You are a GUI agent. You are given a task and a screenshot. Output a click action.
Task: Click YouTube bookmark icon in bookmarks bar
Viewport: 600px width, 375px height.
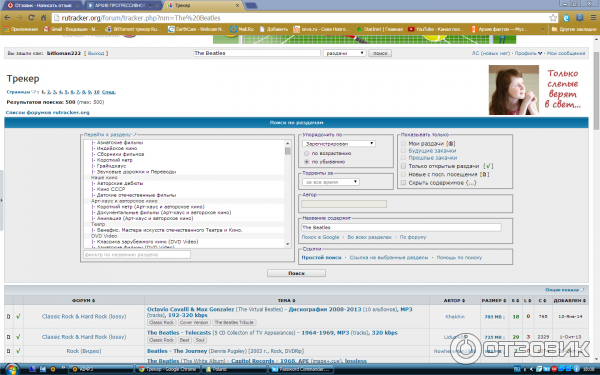tap(411, 29)
